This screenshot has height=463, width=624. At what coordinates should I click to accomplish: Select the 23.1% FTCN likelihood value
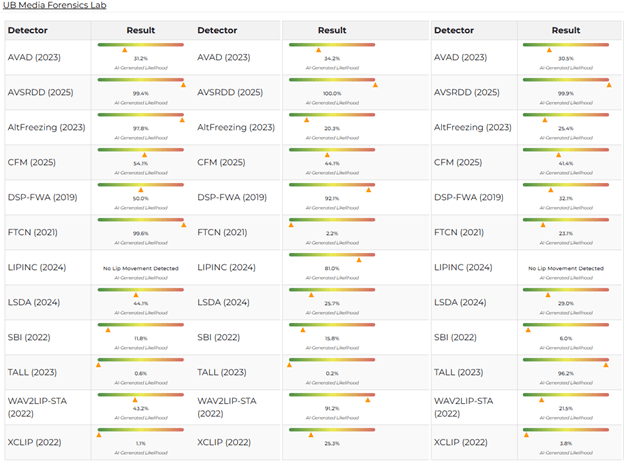pyautogui.click(x=566, y=233)
